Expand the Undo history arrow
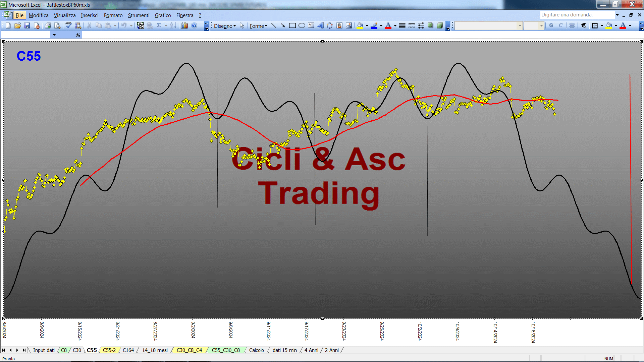The image size is (644, 362). [131, 25]
